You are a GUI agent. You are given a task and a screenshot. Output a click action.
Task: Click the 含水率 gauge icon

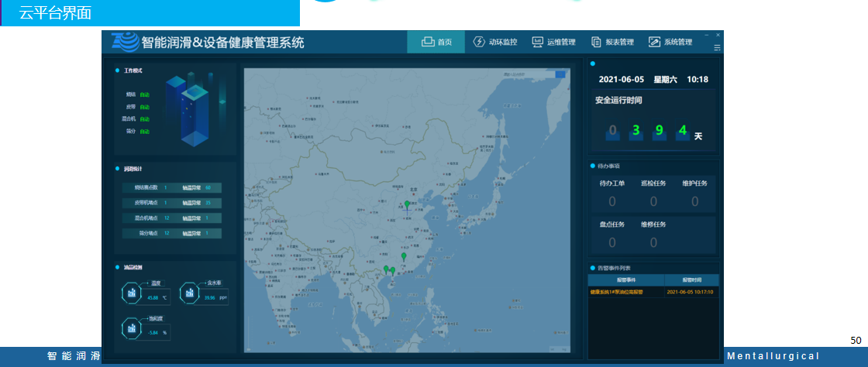[189, 293]
